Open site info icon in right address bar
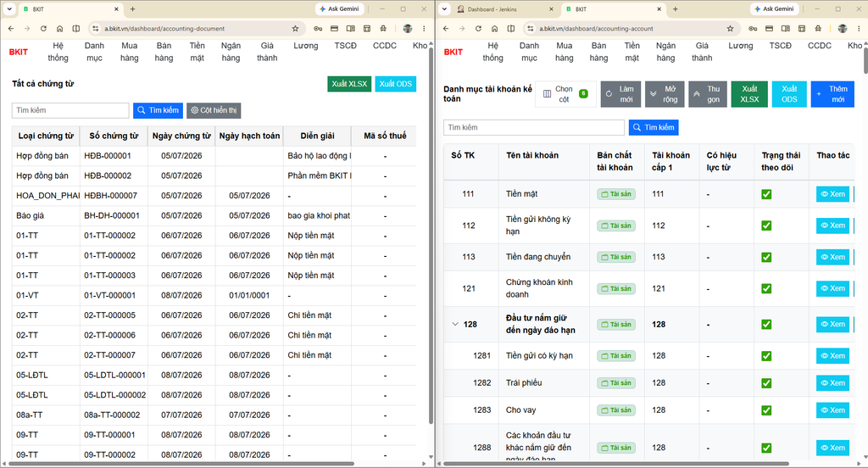The image size is (868, 468). click(531, 29)
